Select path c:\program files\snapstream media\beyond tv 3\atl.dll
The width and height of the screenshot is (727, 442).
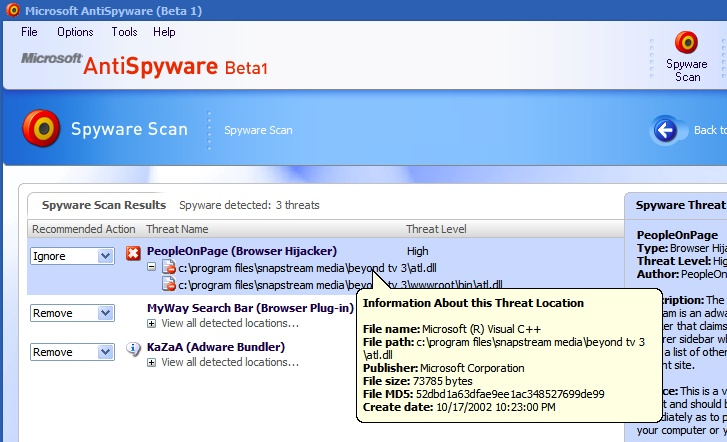point(307,268)
